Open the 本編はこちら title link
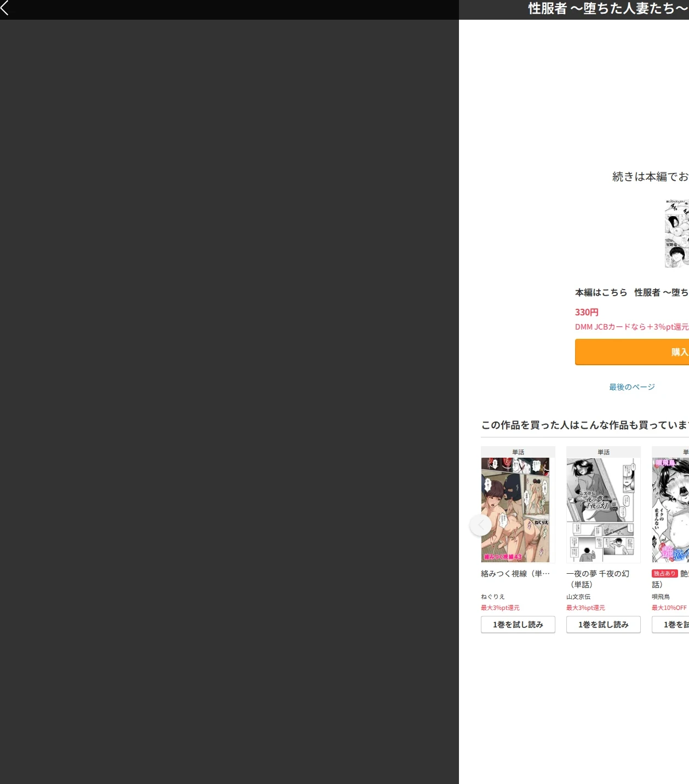This screenshot has width=689, height=784. click(632, 292)
